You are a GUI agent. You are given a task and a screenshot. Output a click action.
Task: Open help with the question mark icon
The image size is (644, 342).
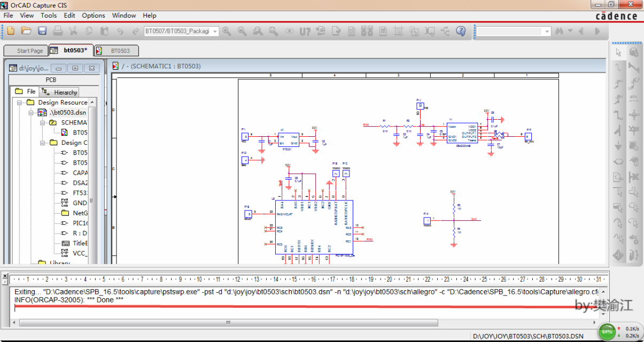pyautogui.click(x=461, y=31)
